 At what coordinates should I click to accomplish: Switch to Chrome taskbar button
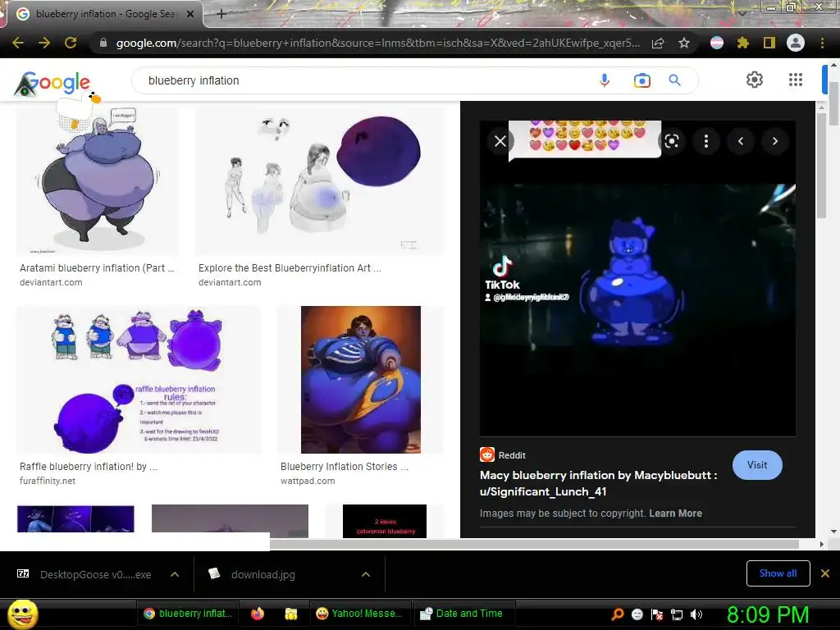tap(189, 614)
